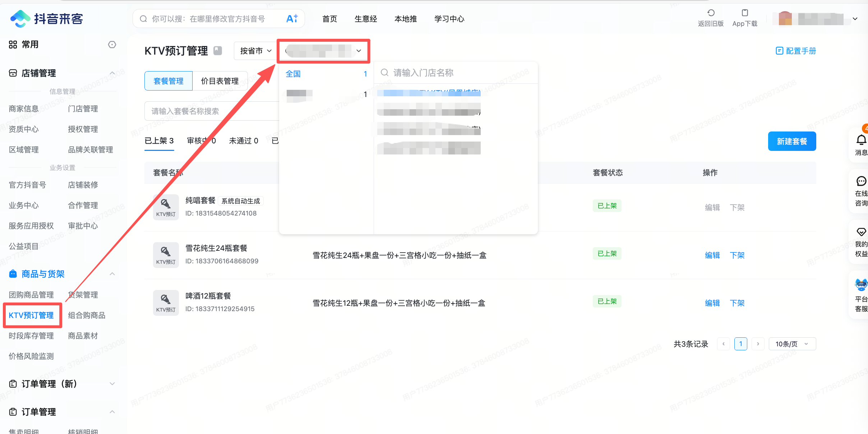Open my benefits diamond icon
The width and height of the screenshot is (868, 434).
(861, 232)
